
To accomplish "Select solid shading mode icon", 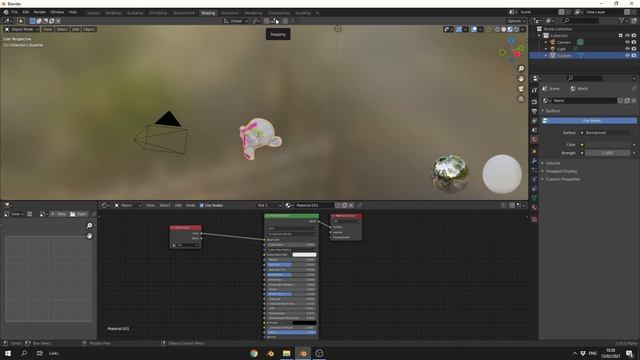I will pyautogui.click(x=504, y=29).
